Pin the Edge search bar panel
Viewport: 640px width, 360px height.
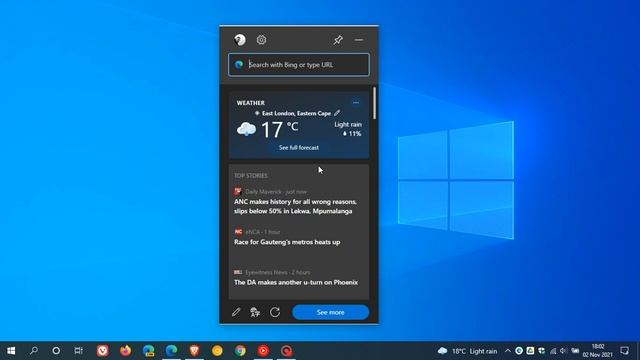pyautogui.click(x=338, y=40)
